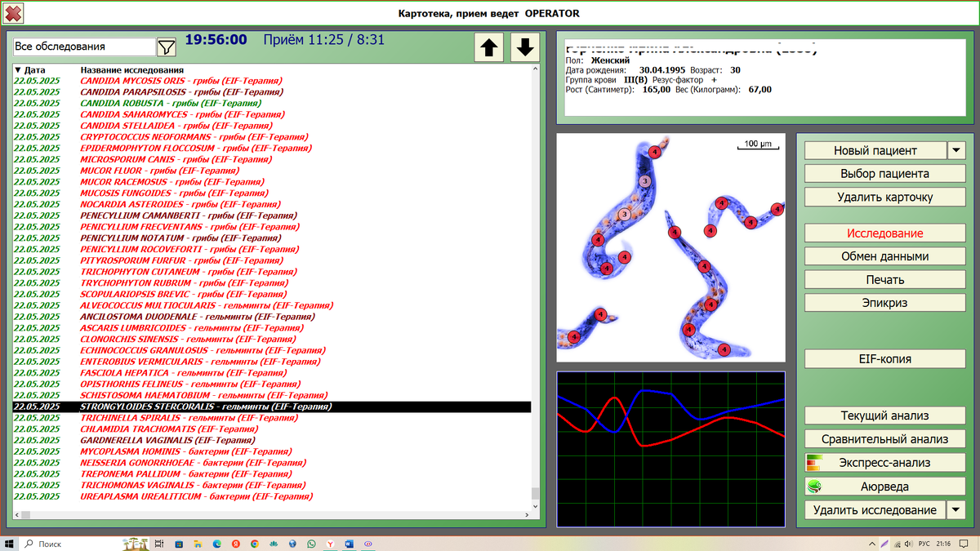Open the Windows Start menu

[8, 543]
